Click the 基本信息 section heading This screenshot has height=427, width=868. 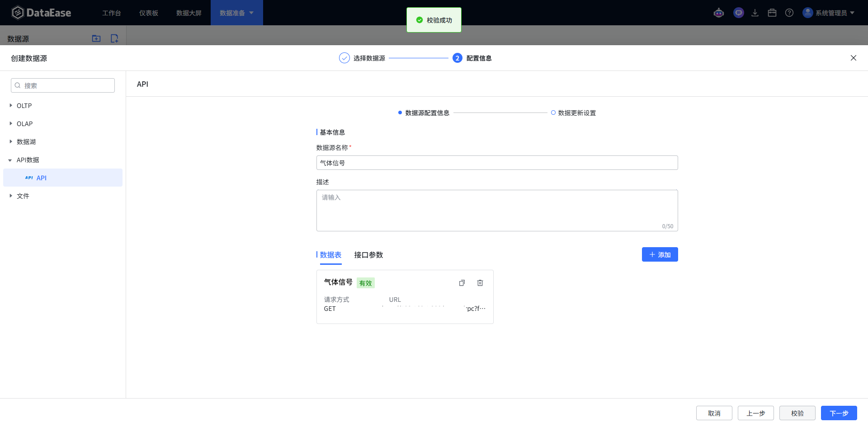pyautogui.click(x=332, y=132)
